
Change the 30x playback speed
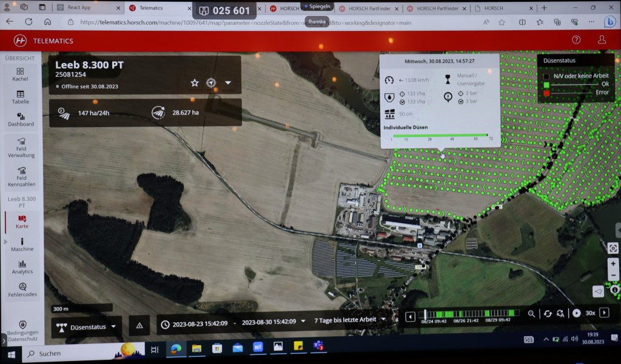coord(590,313)
